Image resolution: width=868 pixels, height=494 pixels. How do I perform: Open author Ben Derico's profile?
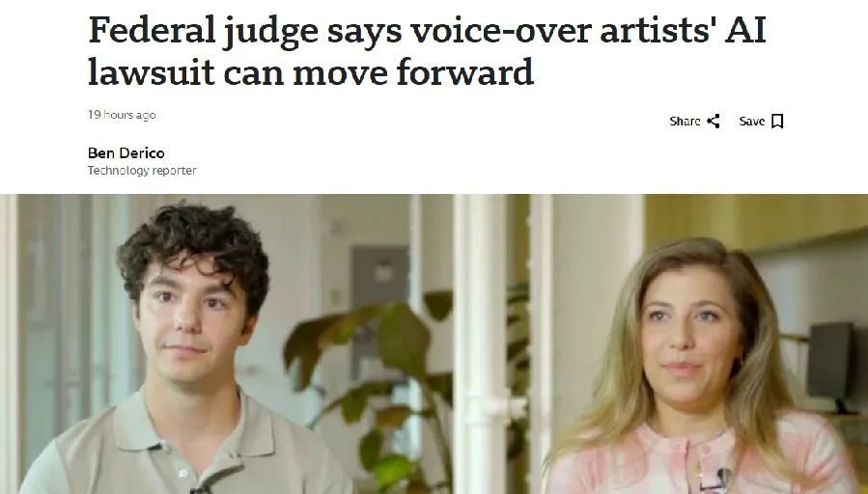click(x=126, y=152)
